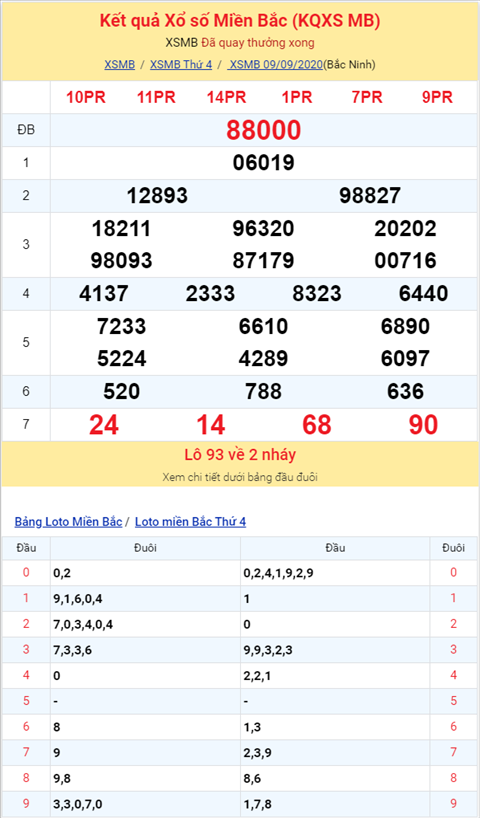This screenshot has height=818, width=480.
Task: Click ticket code 9PR
Action: [x=437, y=97]
